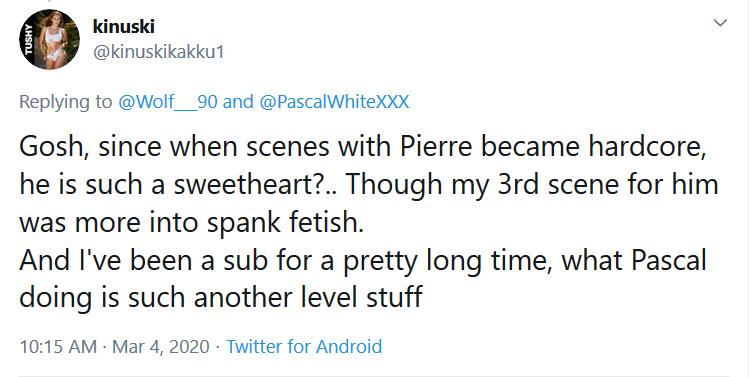The width and height of the screenshot is (749, 377).
Task: Open the @PascalWhiteXXX mention link
Action: (334, 102)
